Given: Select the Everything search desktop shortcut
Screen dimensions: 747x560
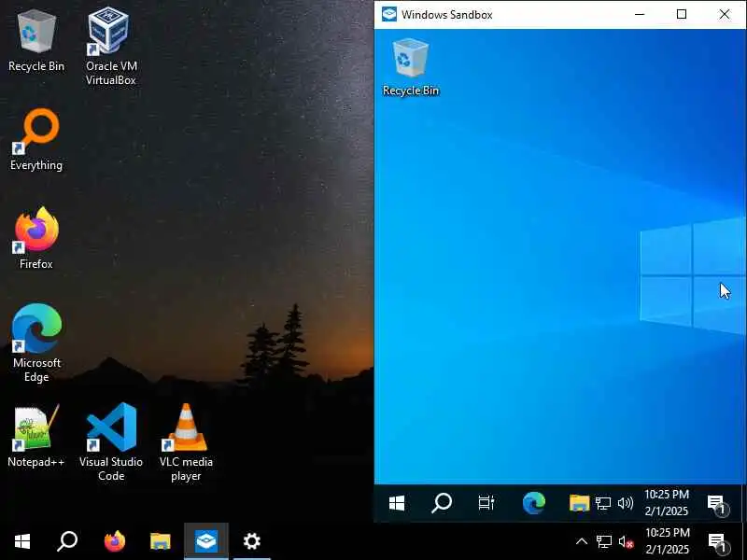Looking at the screenshot, I should coord(36,139).
